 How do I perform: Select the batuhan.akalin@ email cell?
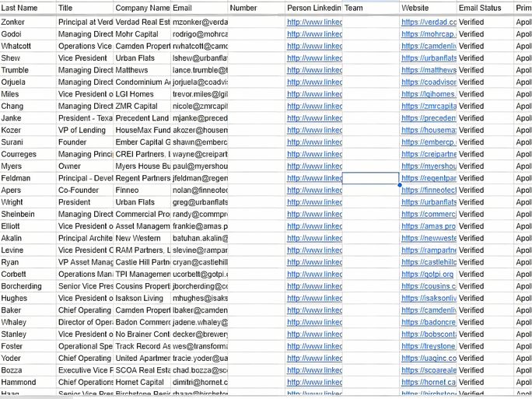point(200,238)
